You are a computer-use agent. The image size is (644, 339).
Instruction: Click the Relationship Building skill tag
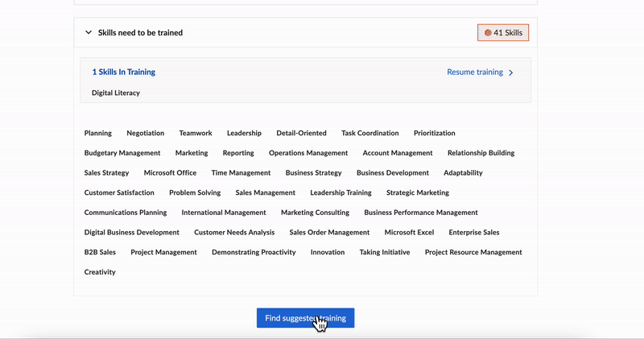481,153
